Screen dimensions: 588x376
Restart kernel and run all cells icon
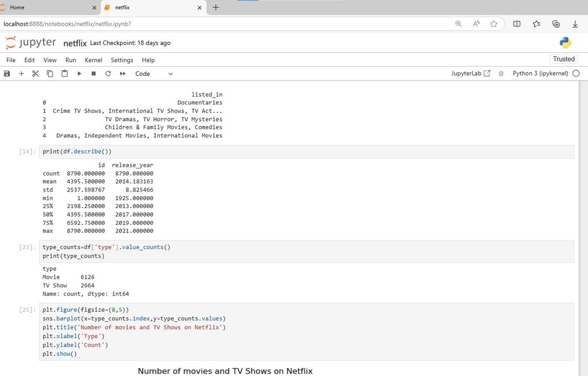point(123,74)
